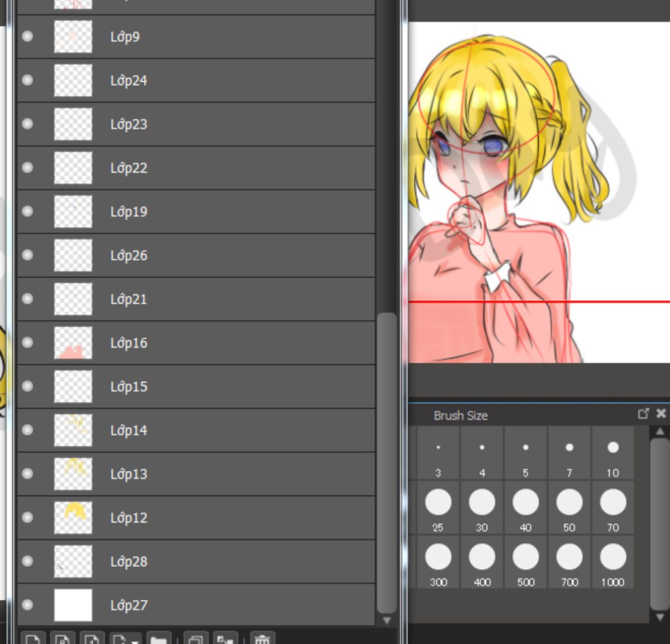Toggle visibility of layer Lớp13
The height and width of the screenshot is (644, 670).
point(27,473)
